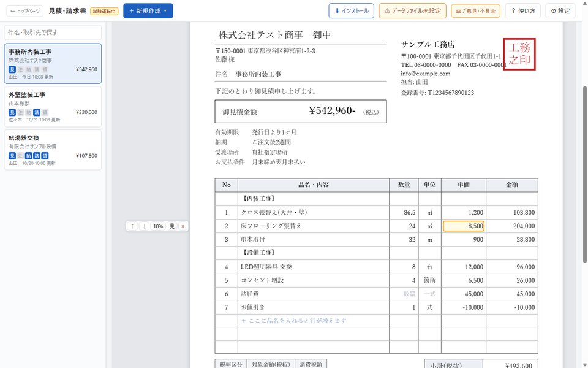
Task: Click the サンプル工務店 company name
Action: tap(428, 45)
